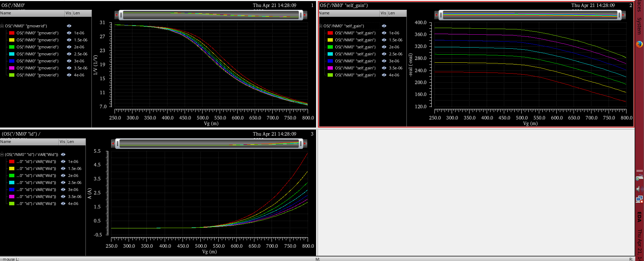Click left arrow of id/Wid zoom slider

(113, 144)
